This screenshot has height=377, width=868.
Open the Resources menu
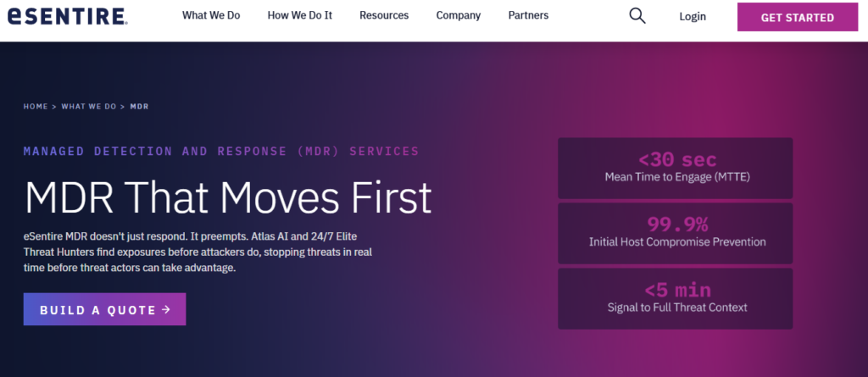point(384,15)
